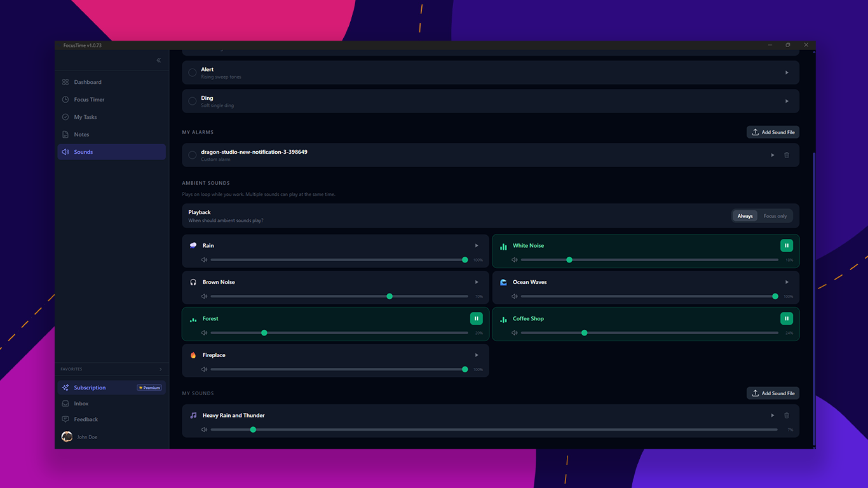The height and width of the screenshot is (488, 868).
Task: Click the Forest volume slider handle
Action: 264,333
